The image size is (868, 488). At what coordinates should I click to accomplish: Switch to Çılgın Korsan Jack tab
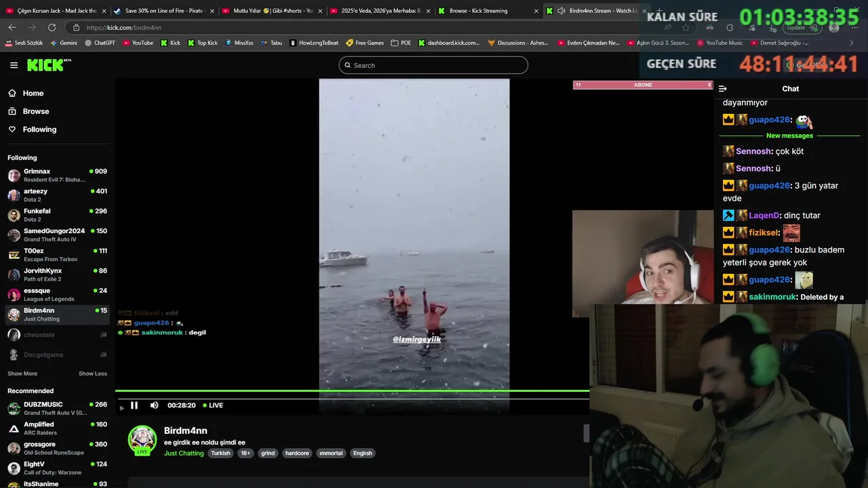56,11
